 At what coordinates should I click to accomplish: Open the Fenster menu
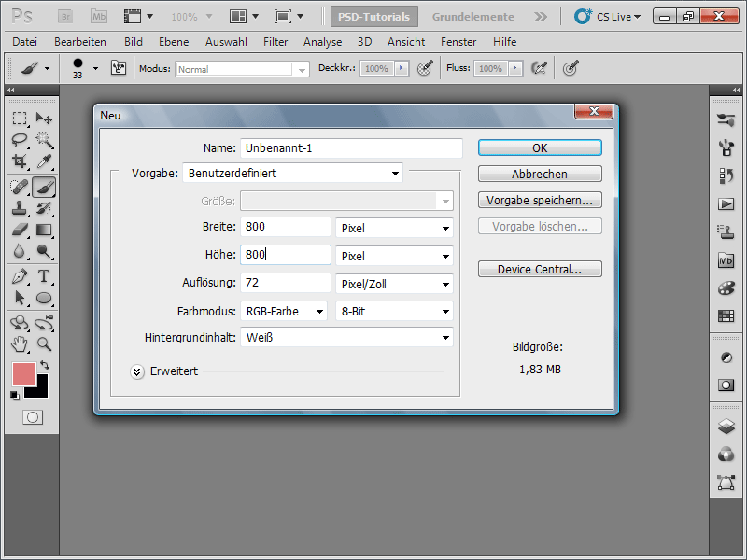pos(458,42)
